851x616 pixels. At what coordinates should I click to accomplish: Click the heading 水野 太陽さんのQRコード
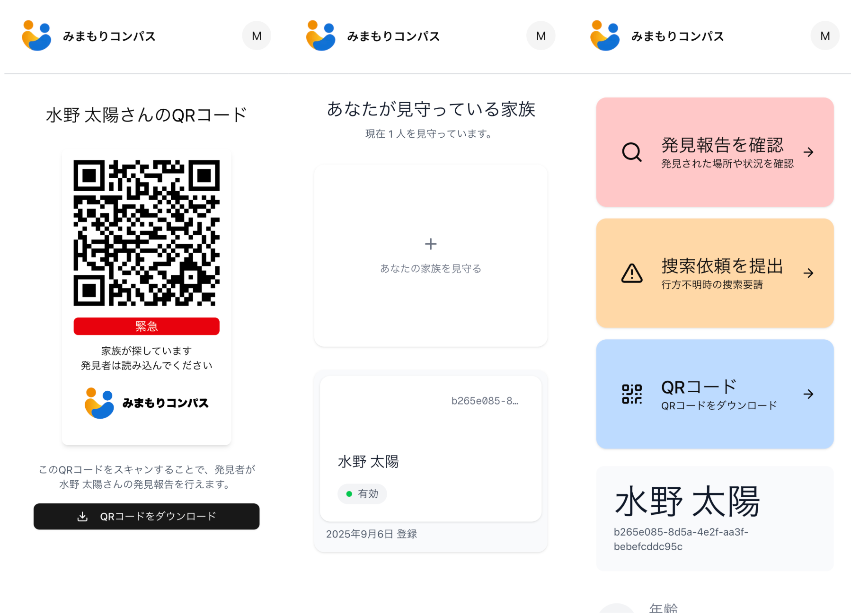[147, 115]
